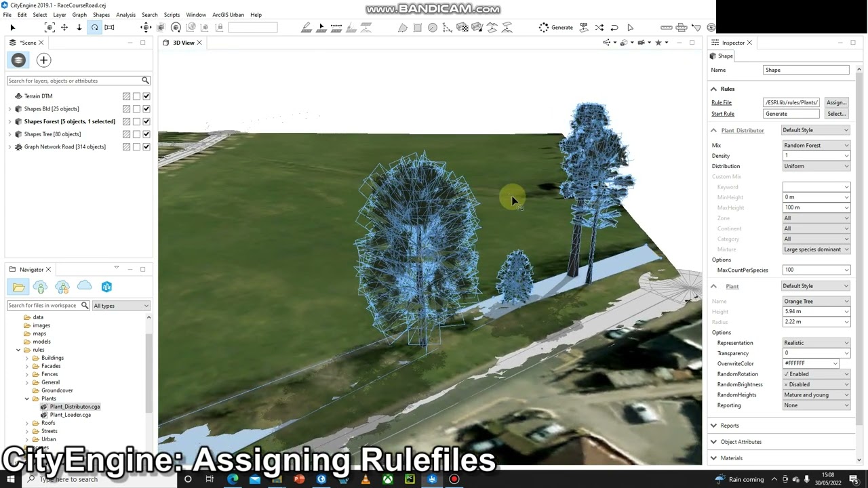Click the Shape Name input field
The width and height of the screenshot is (868, 488).
tap(806, 70)
